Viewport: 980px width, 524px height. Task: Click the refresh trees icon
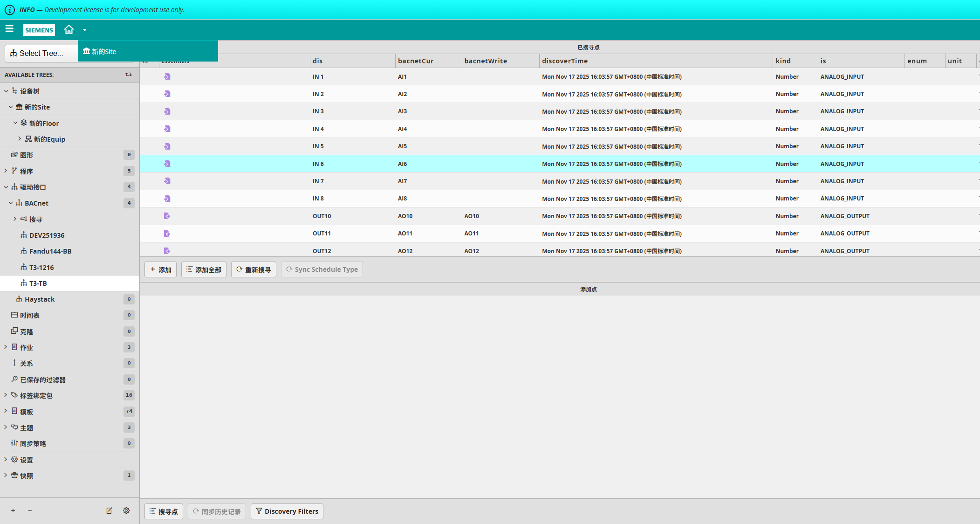129,75
